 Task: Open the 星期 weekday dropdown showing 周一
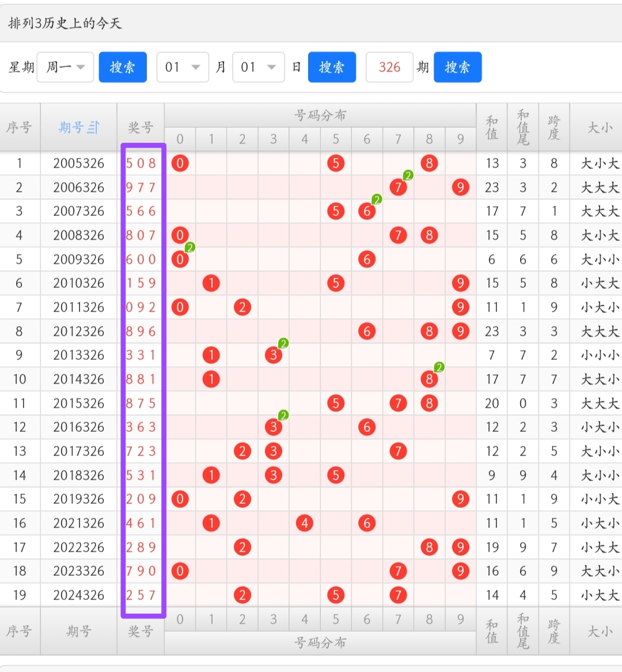coord(65,67)
